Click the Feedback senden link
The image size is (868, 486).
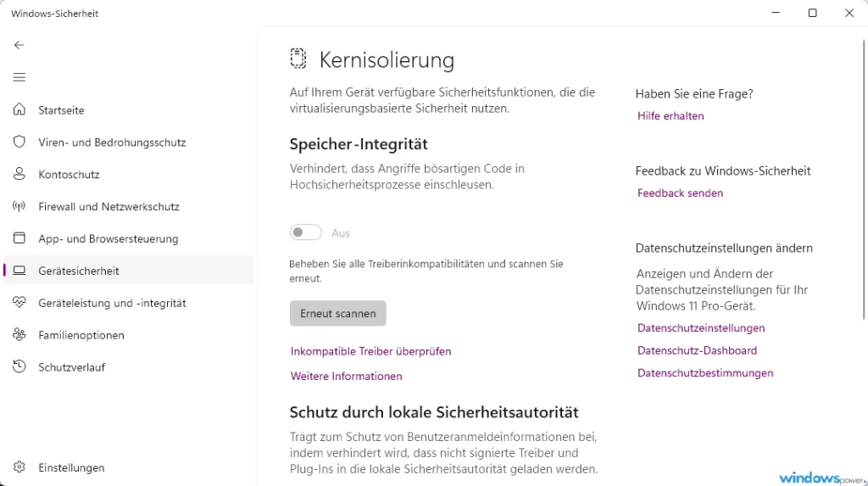(681, 193)
